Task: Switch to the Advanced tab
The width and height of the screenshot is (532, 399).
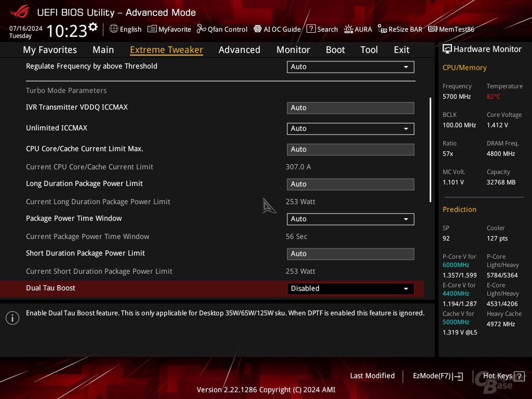Action: pyautogui.click(x=240, y=49)
